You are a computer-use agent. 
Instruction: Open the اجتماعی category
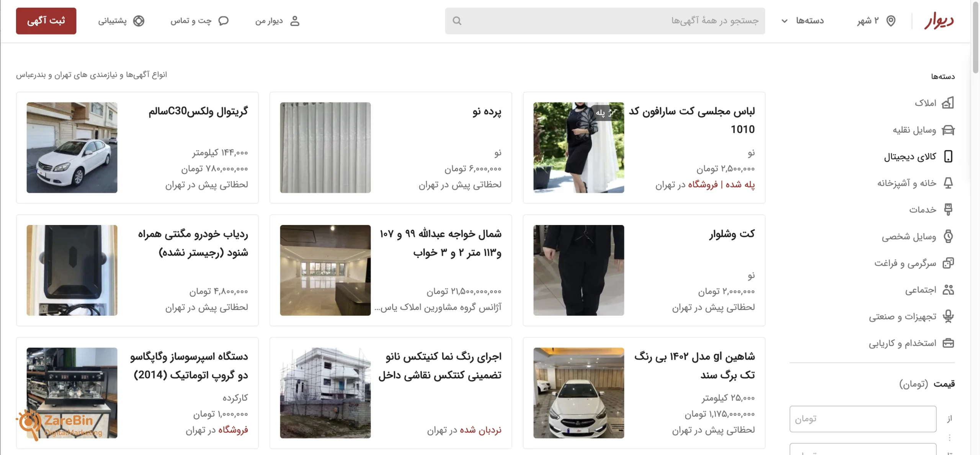coord(929,290)
